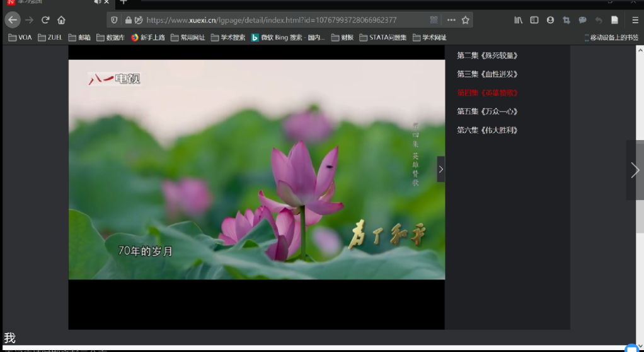Open the hamburger application menu
The image size is (644, 352).
point(635,20)
